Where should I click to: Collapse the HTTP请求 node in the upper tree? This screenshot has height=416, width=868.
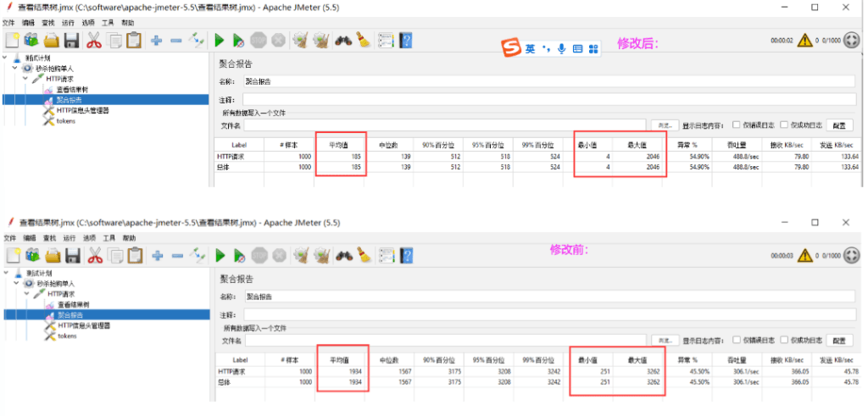(26, 79)
